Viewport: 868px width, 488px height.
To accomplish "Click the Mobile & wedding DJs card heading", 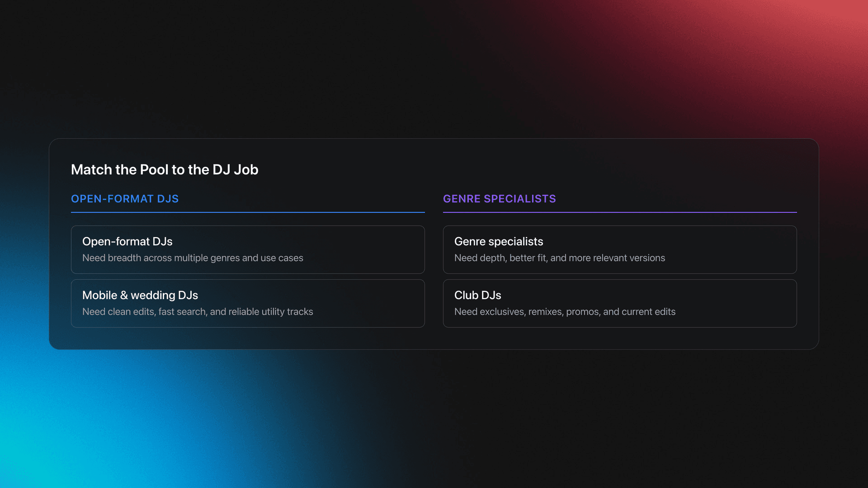I will 140,295.
